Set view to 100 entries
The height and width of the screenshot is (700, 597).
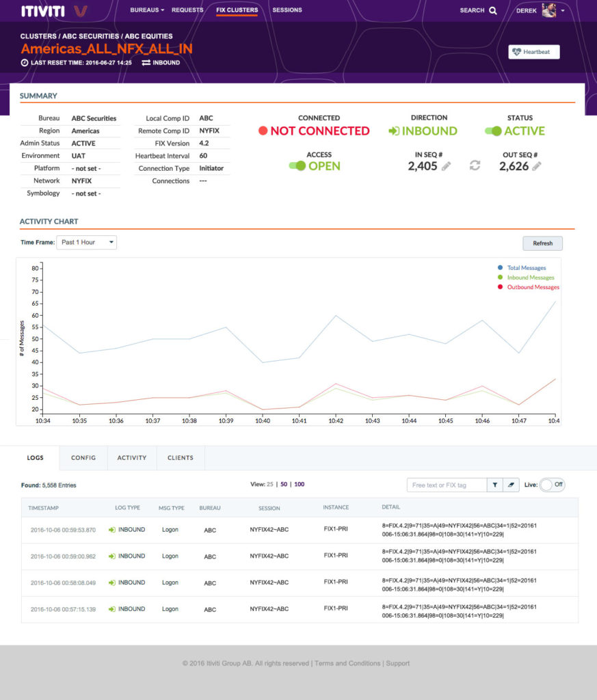tap(299, 485)
